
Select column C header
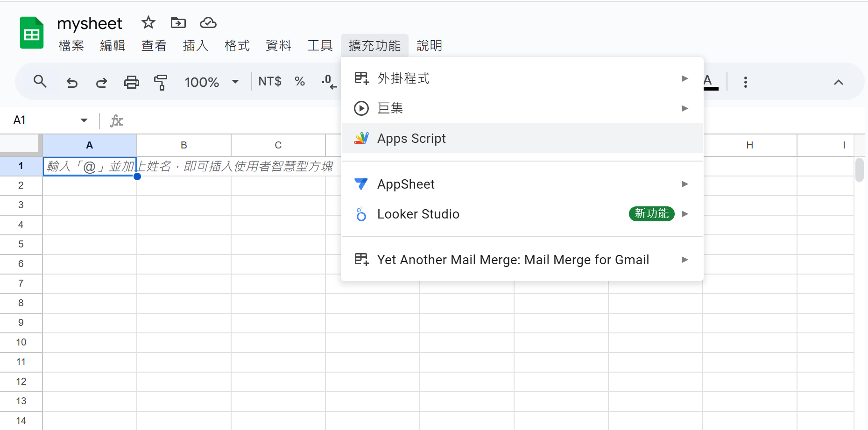(x=278, y=145)
